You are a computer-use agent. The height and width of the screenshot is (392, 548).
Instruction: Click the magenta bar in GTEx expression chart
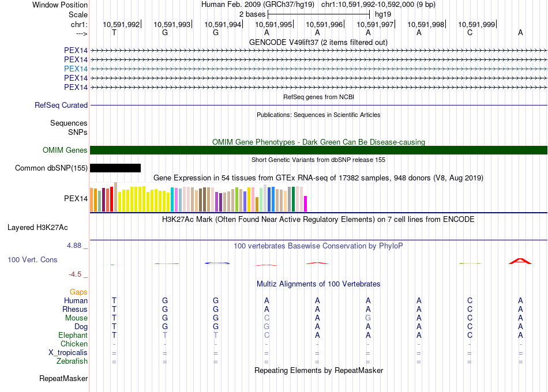tap(306, 204)
